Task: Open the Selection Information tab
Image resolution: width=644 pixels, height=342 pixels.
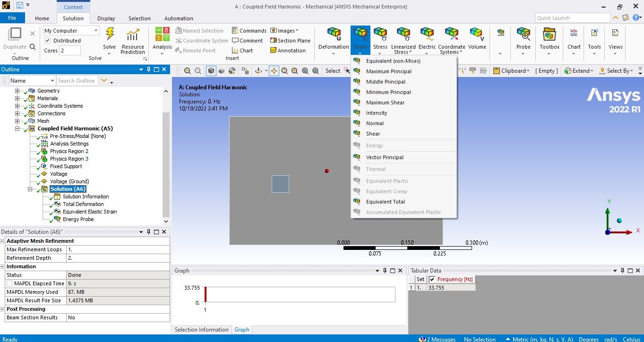Action: [201, 330]
